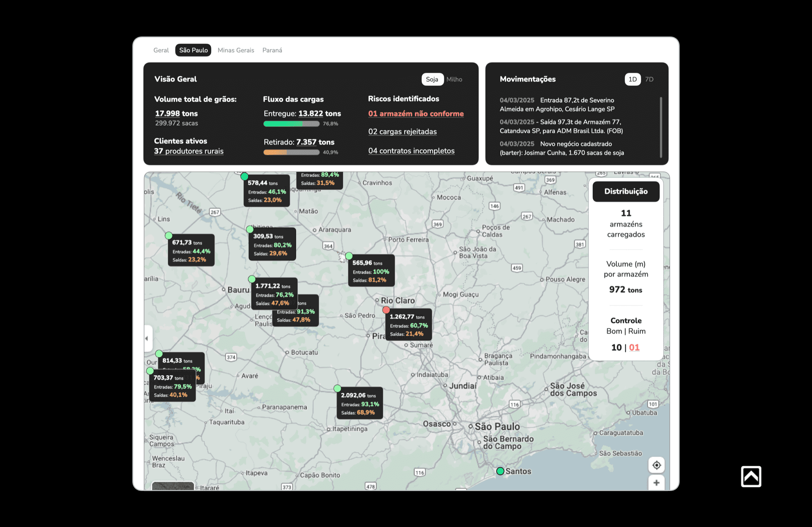Toggle back to 1D movements
Viewport: 812px width, 527px height.
pos(632,79)
